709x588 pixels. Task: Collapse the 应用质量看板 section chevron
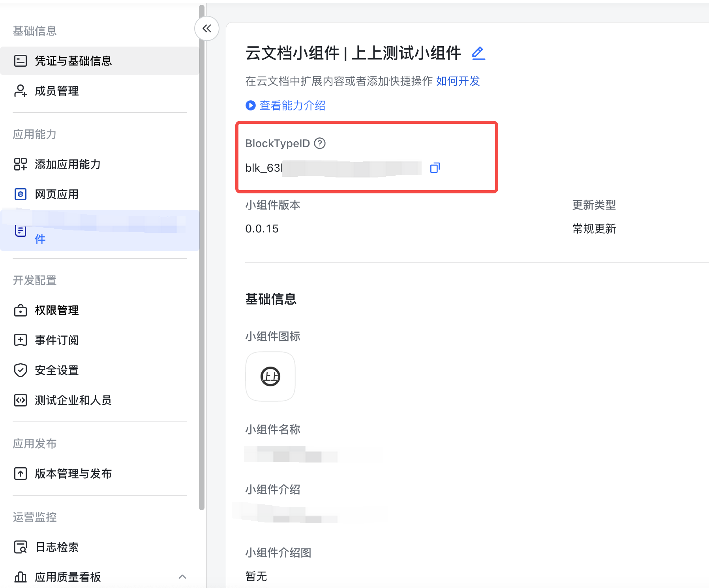[183, 577]
